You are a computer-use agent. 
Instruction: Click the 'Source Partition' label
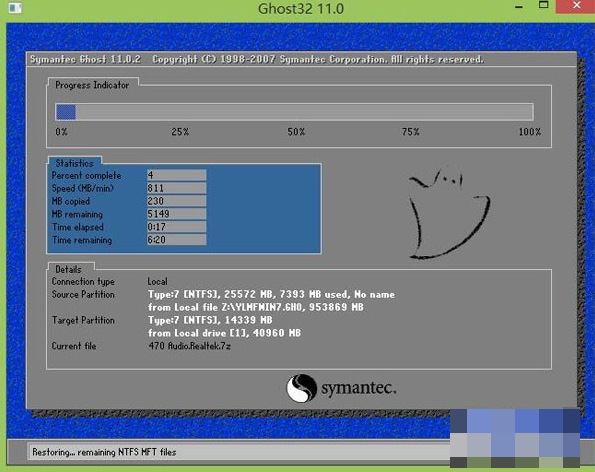(x=83, y=294)
